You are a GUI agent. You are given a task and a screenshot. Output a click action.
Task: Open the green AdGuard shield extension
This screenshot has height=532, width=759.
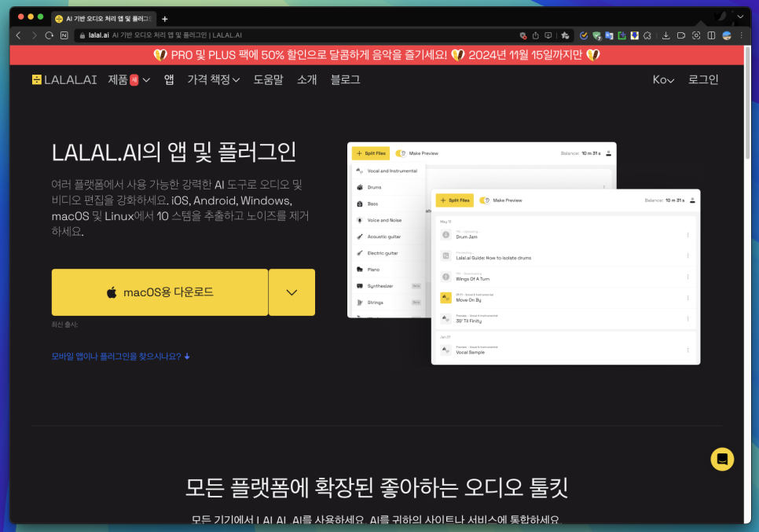(x=596, y=35)
